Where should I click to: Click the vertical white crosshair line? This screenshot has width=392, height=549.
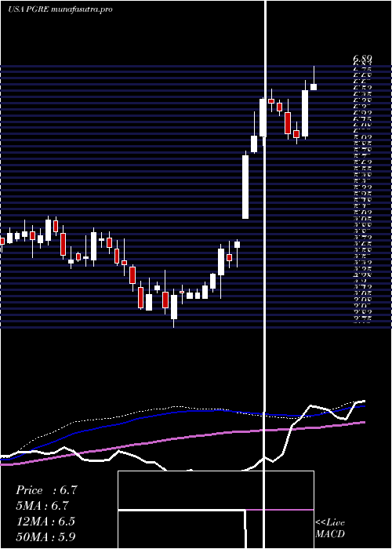pyautogui.click(x=265, y=274)
